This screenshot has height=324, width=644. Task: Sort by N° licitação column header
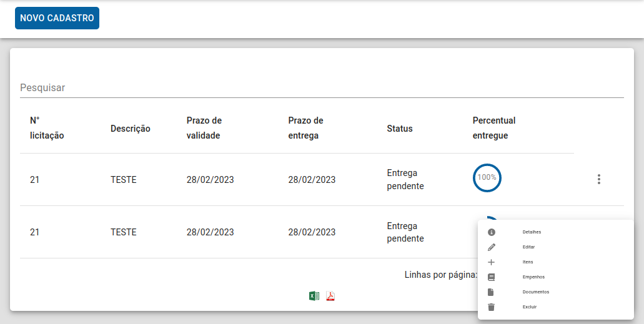pos(47,128)
